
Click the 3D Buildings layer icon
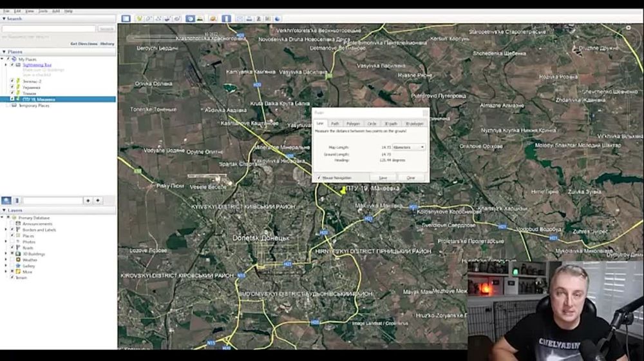point(18,254)
